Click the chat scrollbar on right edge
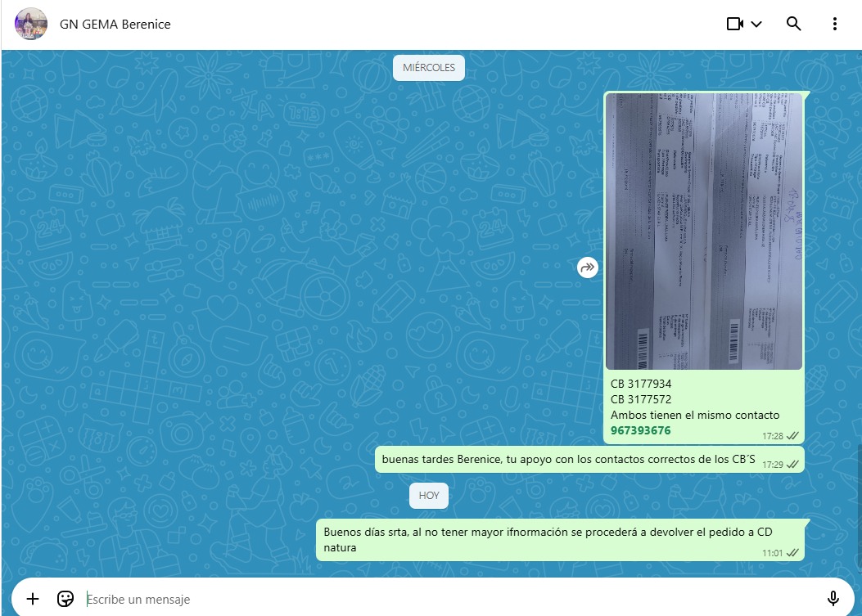Image resolution: width=862 pixels, height=616 pixels. (x=859, y=507)
